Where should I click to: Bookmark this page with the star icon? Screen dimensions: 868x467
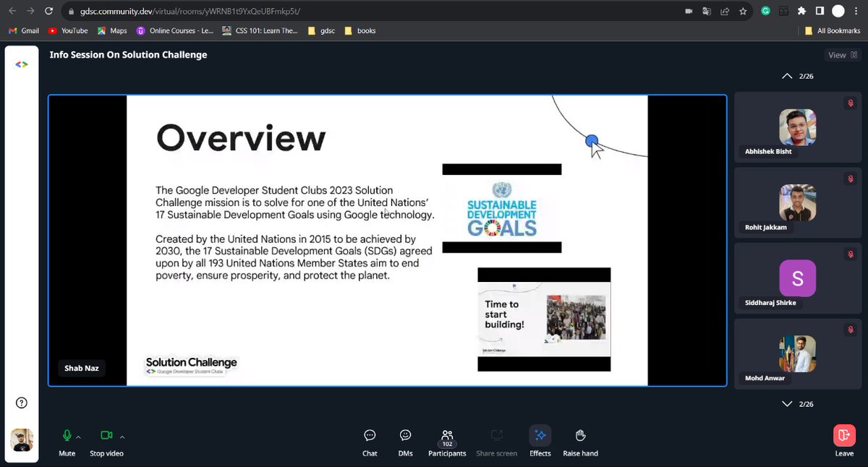(x=743, y=11)
